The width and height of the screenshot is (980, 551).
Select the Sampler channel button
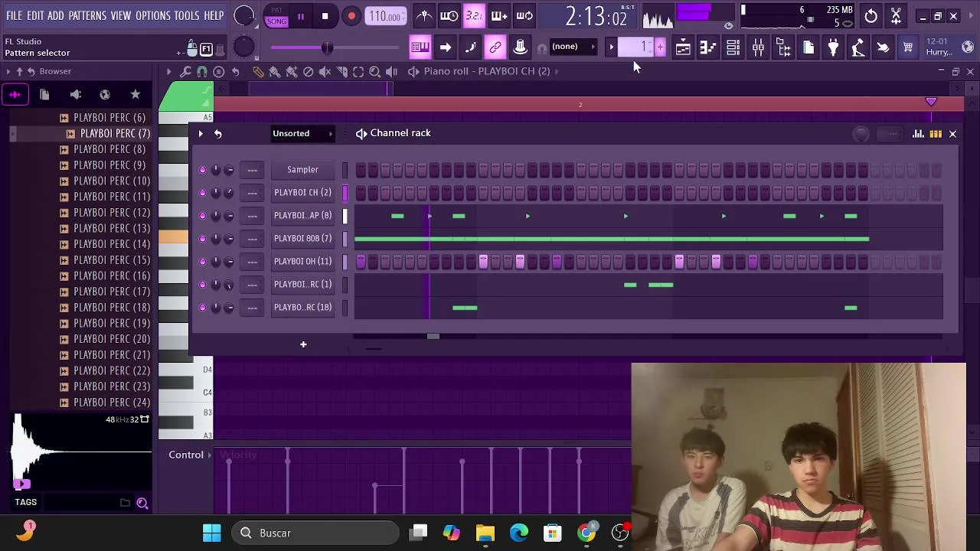pos(302,170)
